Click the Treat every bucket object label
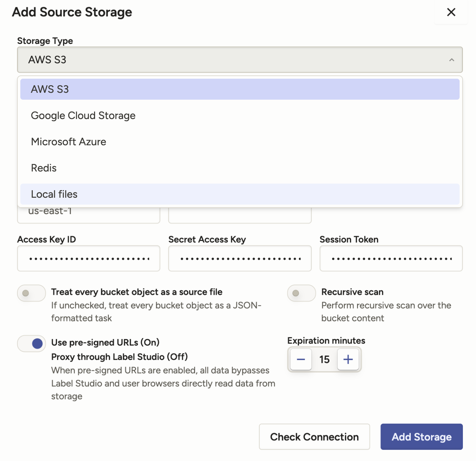This screenshot has height=461, width=476. pyautogui.click(x=137, y=292)
